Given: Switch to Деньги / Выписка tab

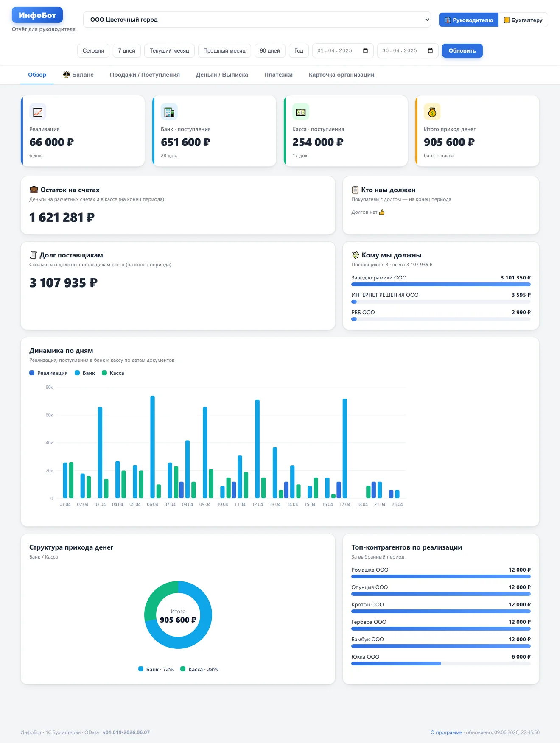Looking at the screenshot, I should click(x=222, y=75).
